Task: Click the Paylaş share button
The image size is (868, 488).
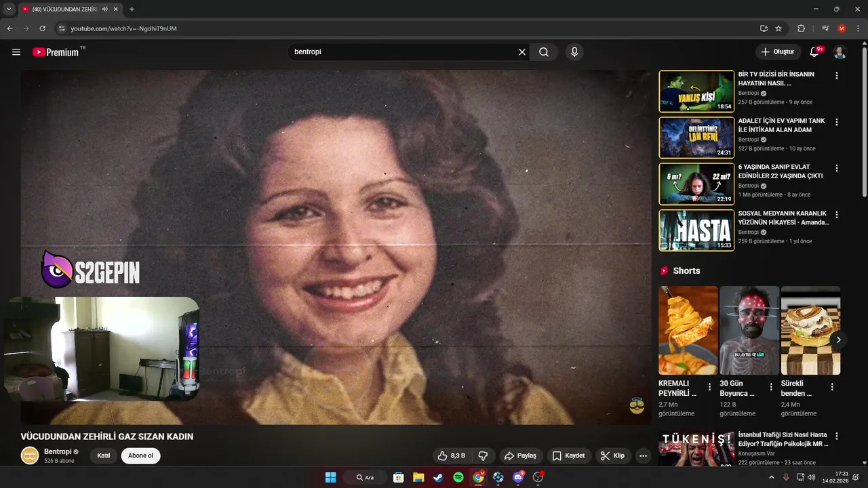Action: click(x=520, y=455)
